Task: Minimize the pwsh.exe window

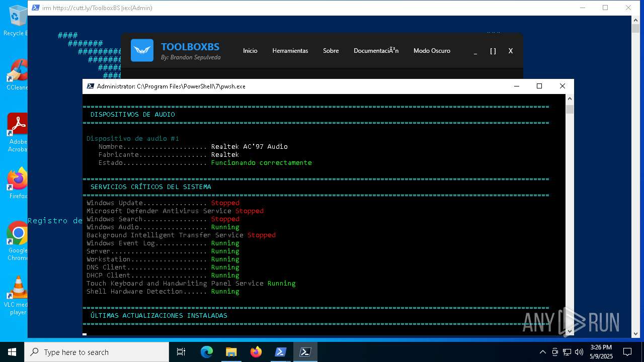Action: (x=516, y=86)
